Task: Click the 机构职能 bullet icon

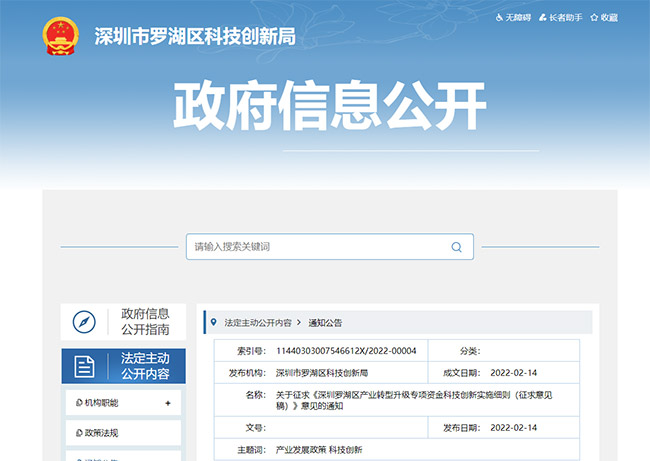Action: (79, 403)
